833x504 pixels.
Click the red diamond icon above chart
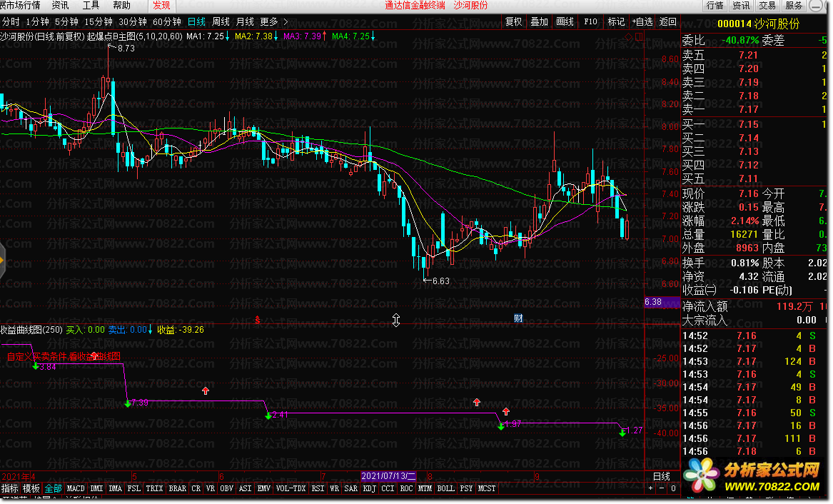tap(629, 37)
